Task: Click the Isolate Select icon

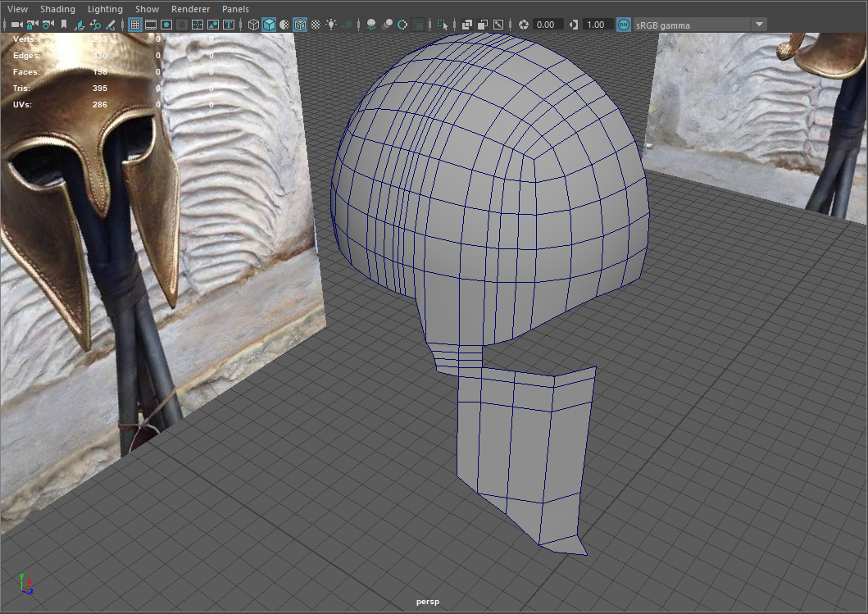Action: (443, 25)
